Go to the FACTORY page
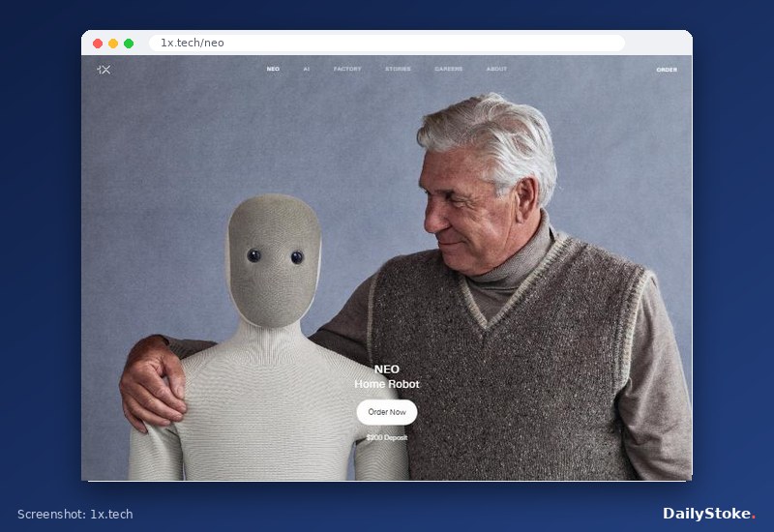Viewport: 774px width, 532px height. [x=347, y=69]
